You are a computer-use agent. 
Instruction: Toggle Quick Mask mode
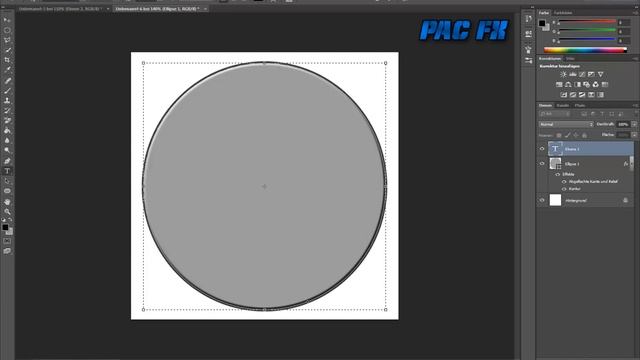(x=7, y=241)
